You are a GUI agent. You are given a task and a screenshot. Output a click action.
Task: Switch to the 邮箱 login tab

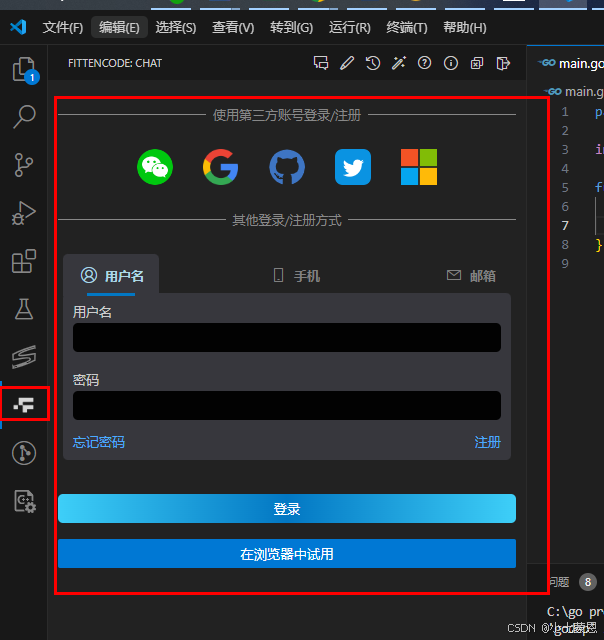click(471, 276)
